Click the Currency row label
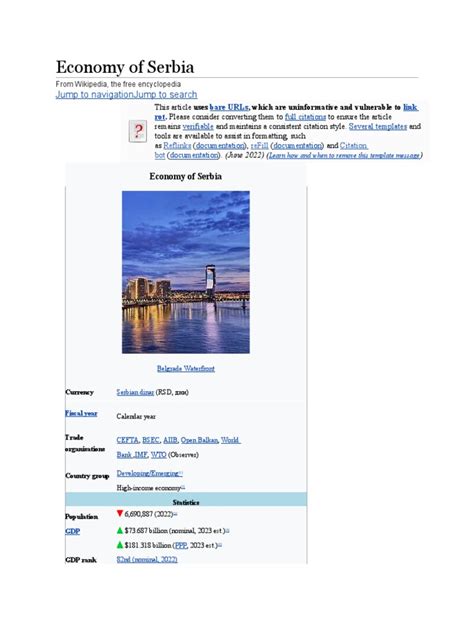Viewport: 474px width, 632px height. click(x=79, y=392)
